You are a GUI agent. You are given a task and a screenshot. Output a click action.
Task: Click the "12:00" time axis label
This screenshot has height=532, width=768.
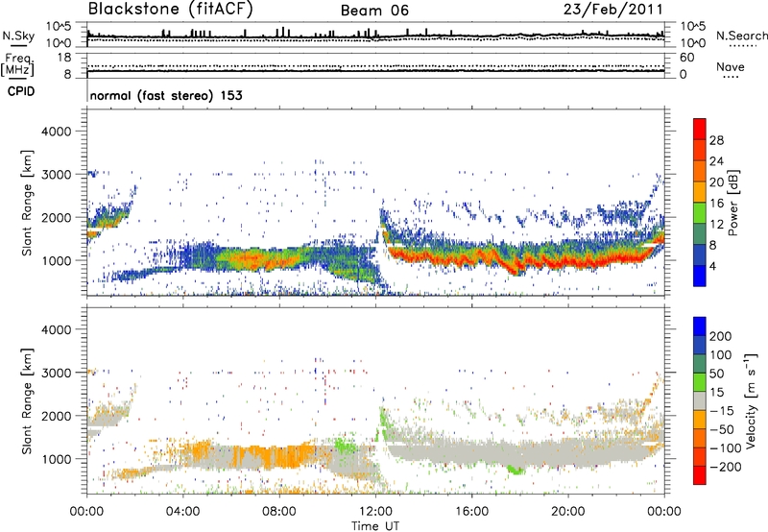(375, 512)
